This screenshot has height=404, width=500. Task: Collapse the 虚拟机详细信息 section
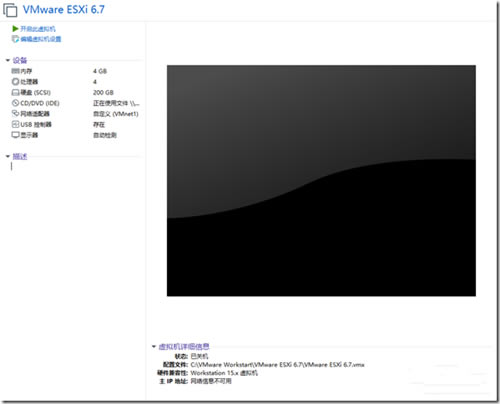click(x=154, y=347)
